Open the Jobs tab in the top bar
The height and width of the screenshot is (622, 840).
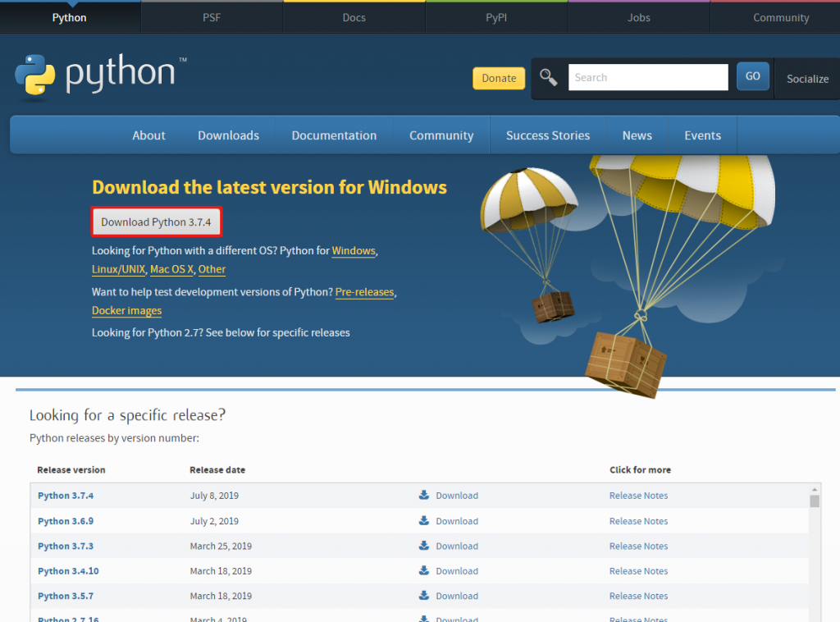(638, 18)
